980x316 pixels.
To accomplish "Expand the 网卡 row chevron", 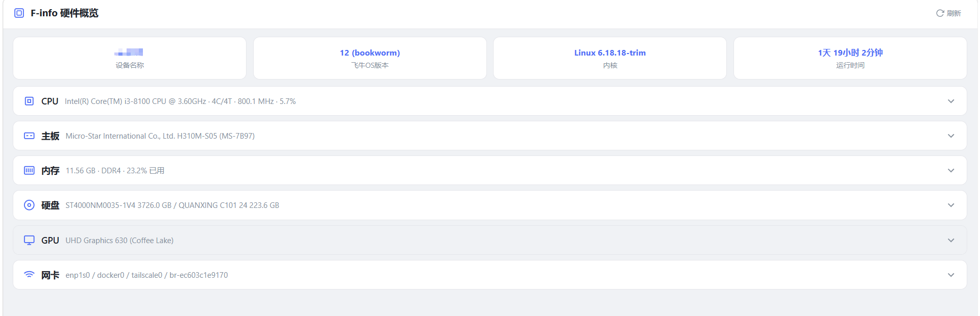I will coord(951,275).
